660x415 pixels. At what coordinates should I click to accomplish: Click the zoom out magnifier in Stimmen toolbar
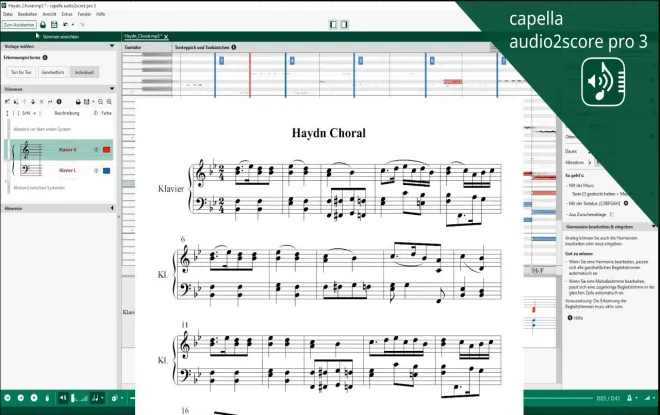click(101, 101)
